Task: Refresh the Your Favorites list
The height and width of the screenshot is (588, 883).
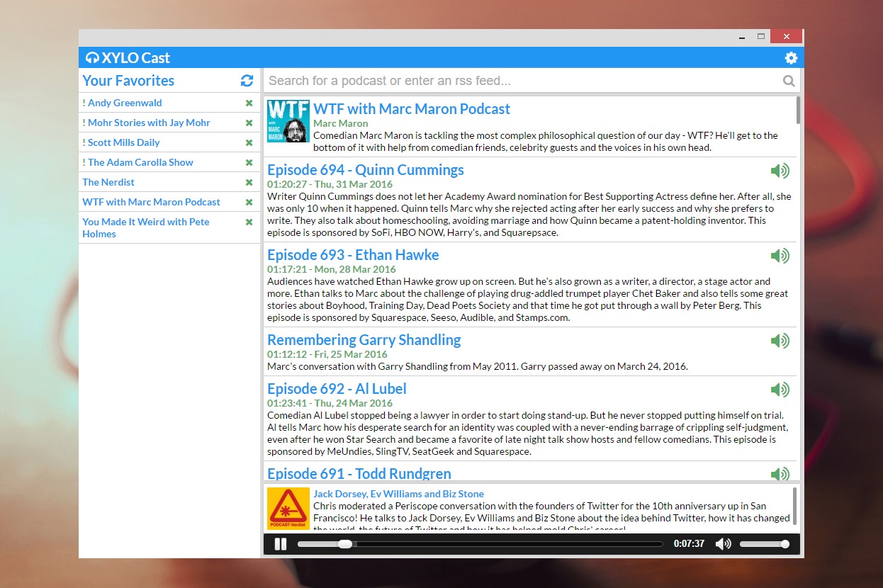Action: (247, 81)
